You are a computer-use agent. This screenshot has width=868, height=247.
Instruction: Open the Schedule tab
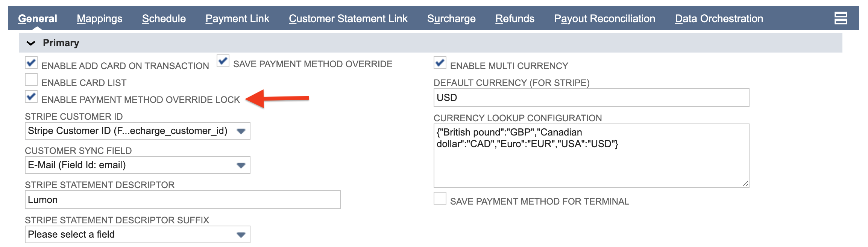coord(164,18)
